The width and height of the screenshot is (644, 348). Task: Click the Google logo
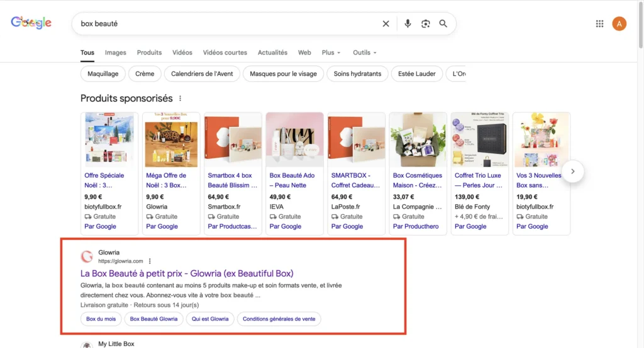31,23
